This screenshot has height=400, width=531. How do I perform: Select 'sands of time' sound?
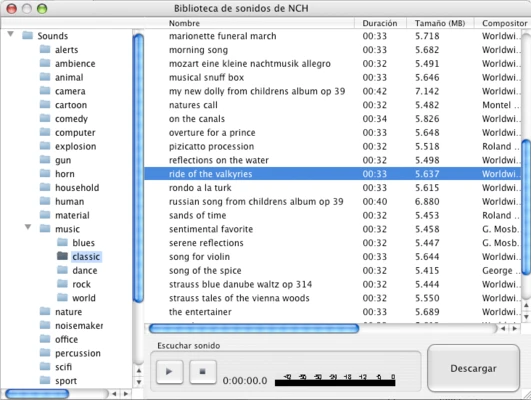(x=332, y=215)
